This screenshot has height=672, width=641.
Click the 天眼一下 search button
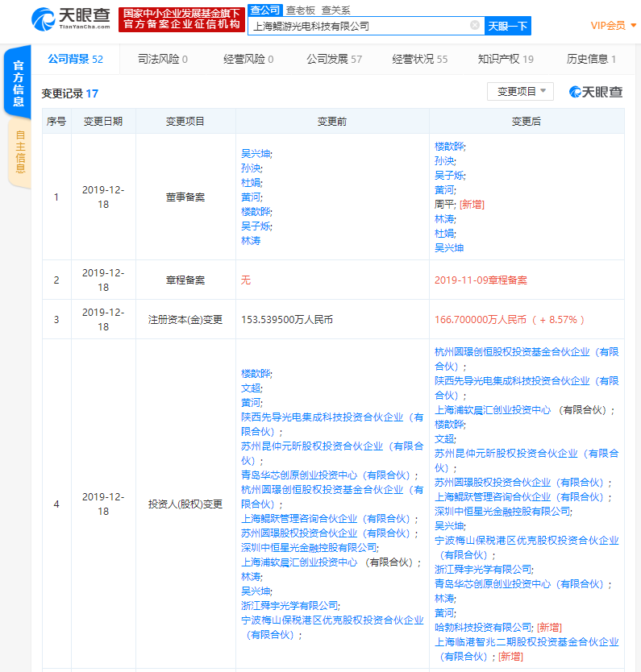coord(508,26)
